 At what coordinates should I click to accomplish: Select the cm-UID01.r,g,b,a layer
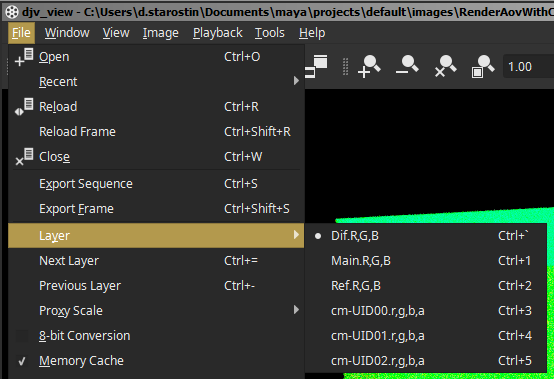[425, 336]
